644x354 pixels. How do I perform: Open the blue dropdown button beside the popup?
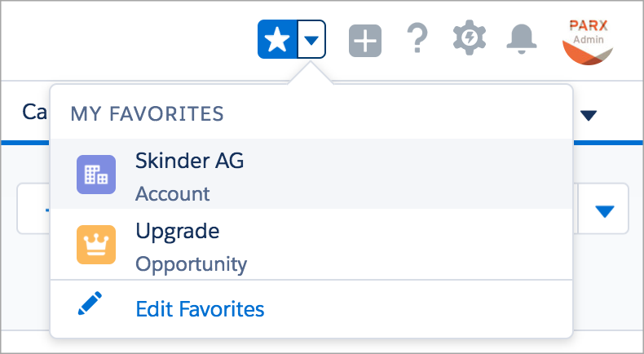(x=604, y=210)
